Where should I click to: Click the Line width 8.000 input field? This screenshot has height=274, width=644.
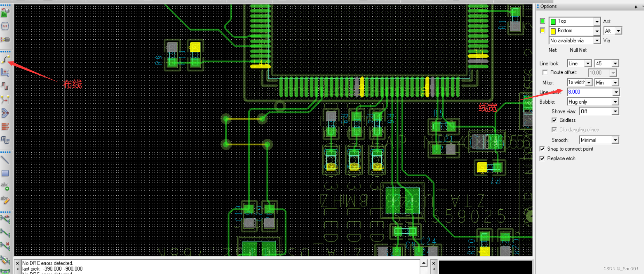click(x=590, y=92)
